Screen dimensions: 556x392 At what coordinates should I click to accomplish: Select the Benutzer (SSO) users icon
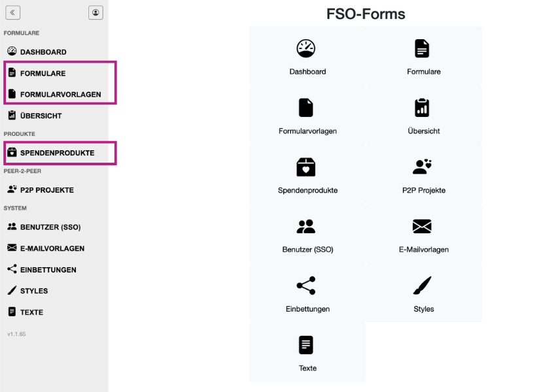click(307, 225)
